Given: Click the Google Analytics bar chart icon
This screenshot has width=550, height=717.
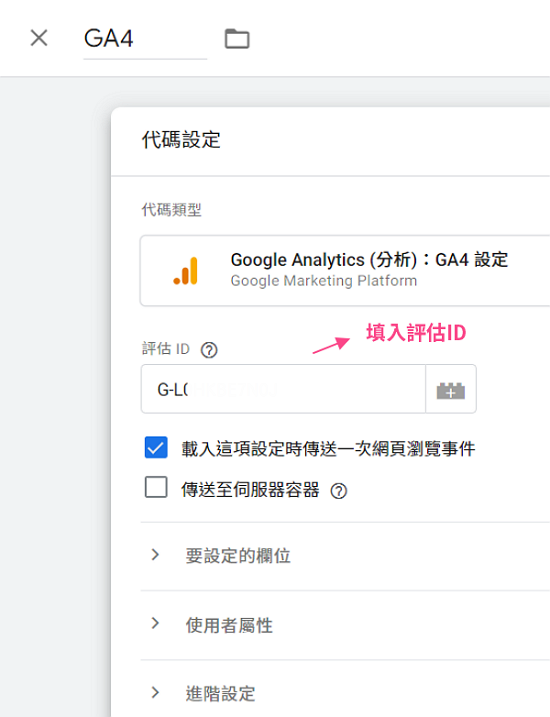Looking at the screenshot, I should click(185, 271).
